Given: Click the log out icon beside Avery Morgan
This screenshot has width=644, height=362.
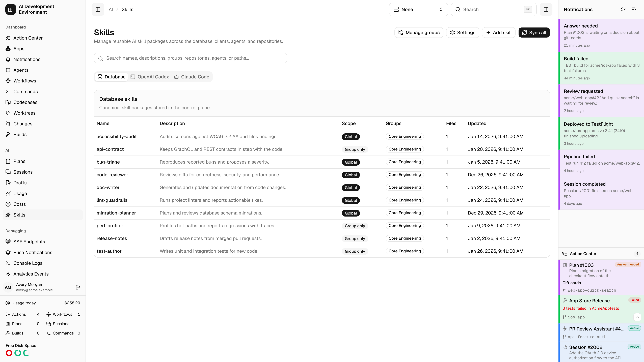Looking at the screenshot, I should coord(78,287).
